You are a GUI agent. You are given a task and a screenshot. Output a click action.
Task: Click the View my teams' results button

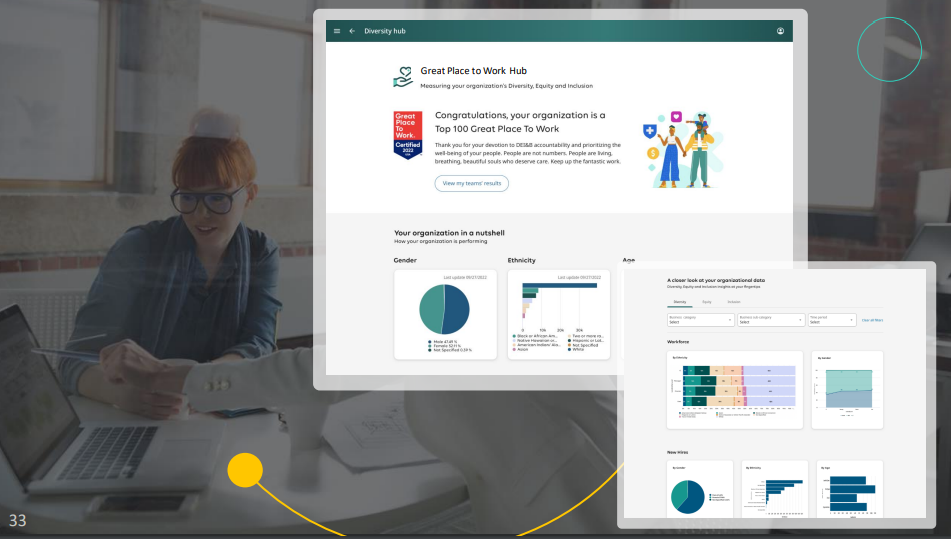point(471,183)
